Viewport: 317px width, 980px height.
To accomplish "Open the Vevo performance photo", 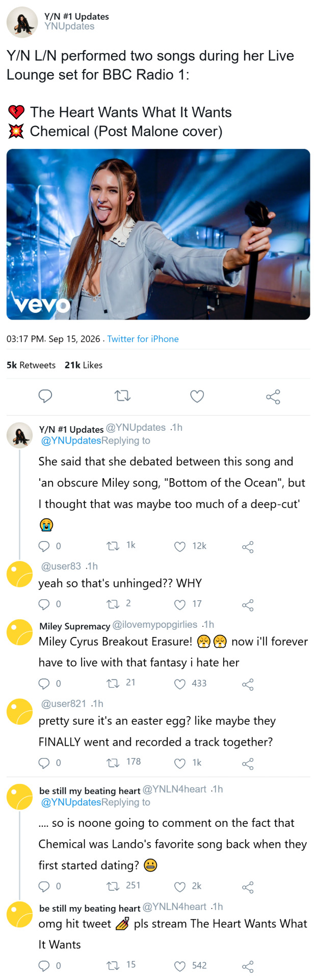I will click(x=158, y=234).
